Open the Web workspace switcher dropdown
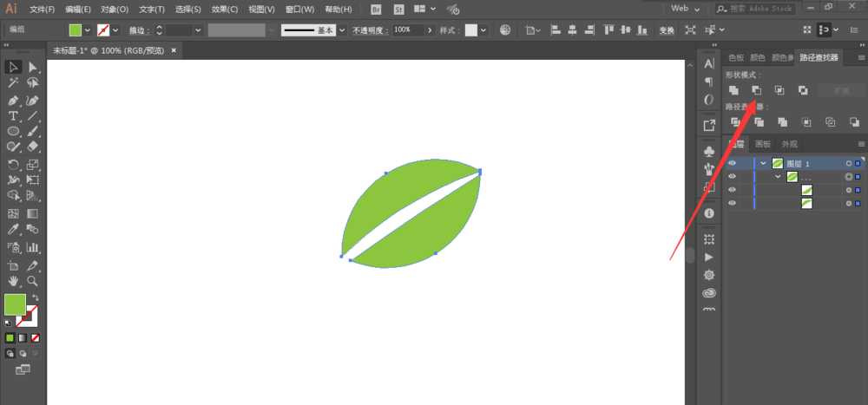 [686, 9]
